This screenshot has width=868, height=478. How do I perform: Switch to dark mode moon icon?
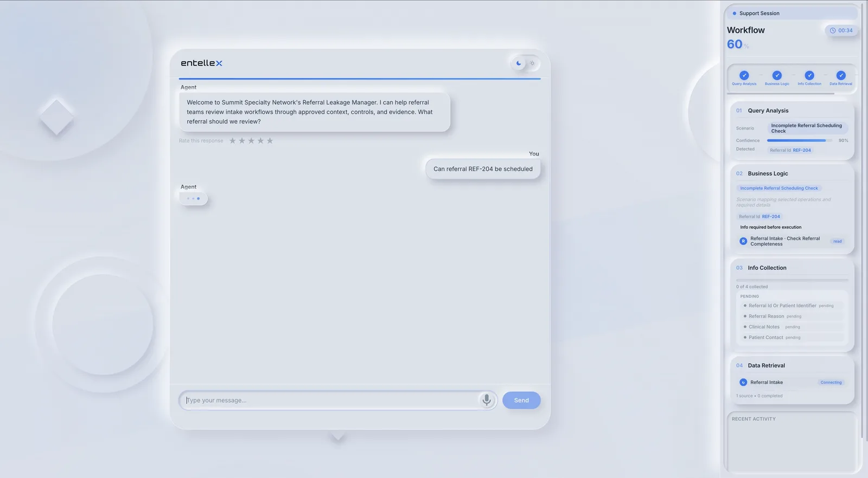[519, 63]
